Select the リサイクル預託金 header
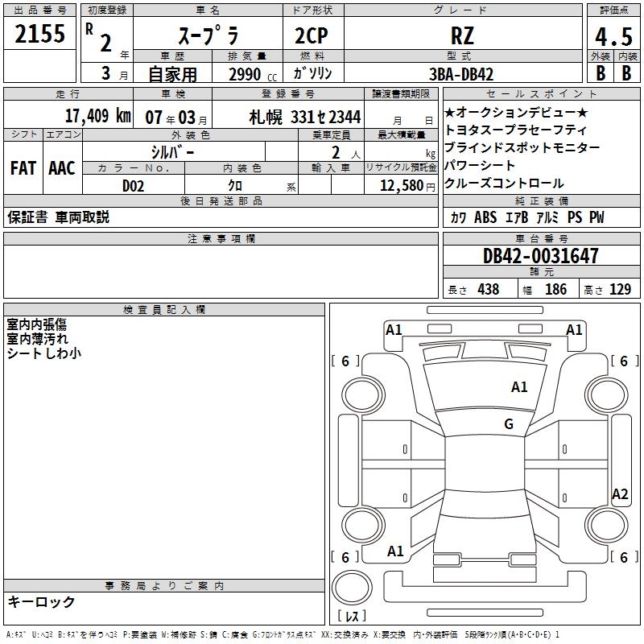644x644 pixels. coord(401,167)
